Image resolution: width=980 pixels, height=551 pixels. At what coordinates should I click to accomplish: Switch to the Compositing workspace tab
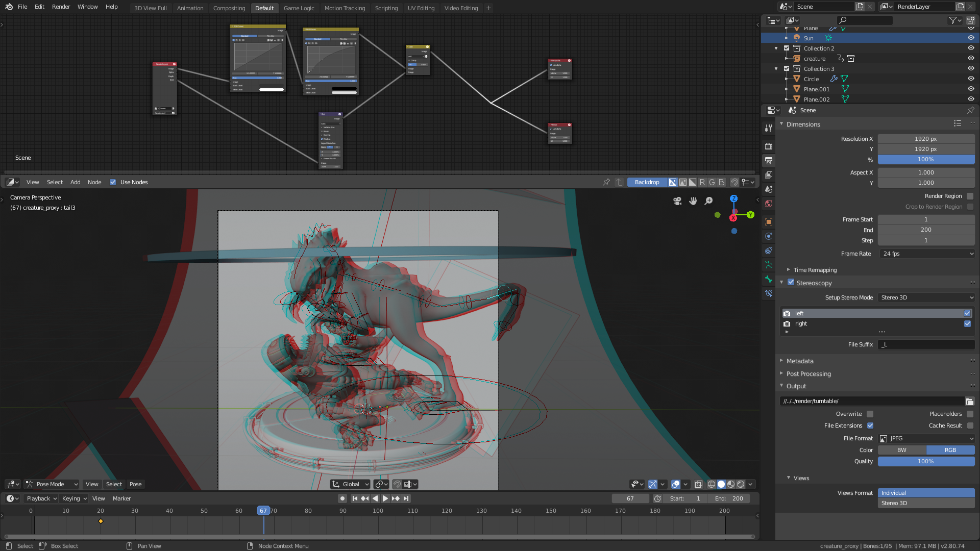(x=229, y=8)
